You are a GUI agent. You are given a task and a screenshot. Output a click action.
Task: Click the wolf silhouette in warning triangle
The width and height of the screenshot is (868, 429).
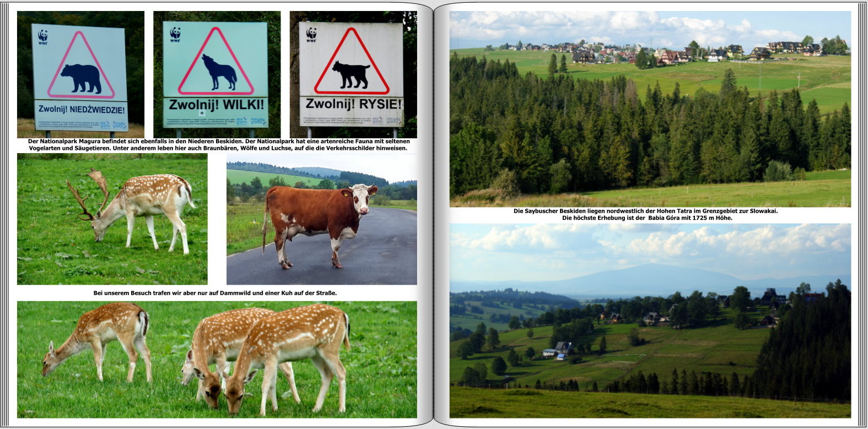click(218, 72)
